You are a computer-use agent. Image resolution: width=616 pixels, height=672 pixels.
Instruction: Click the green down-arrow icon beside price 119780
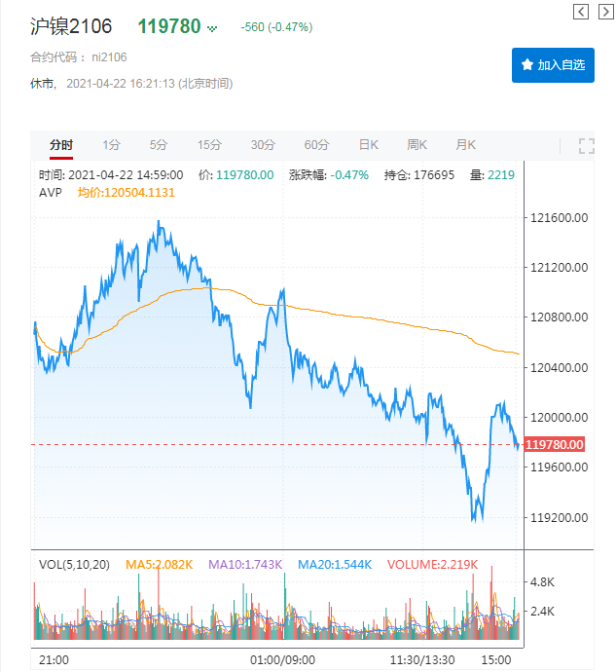pyautogui.click(x=212, y=29)
